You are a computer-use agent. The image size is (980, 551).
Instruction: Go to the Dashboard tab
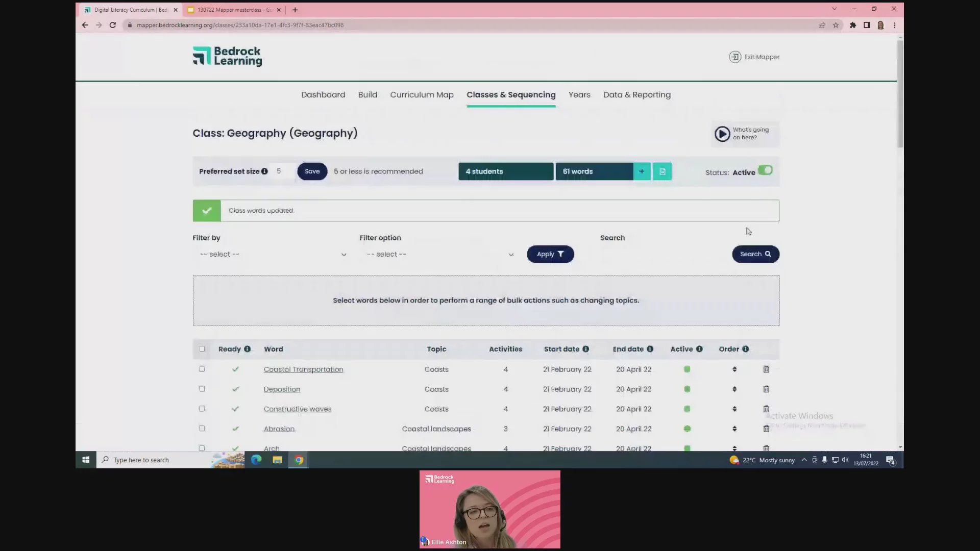tap(323, 95)
